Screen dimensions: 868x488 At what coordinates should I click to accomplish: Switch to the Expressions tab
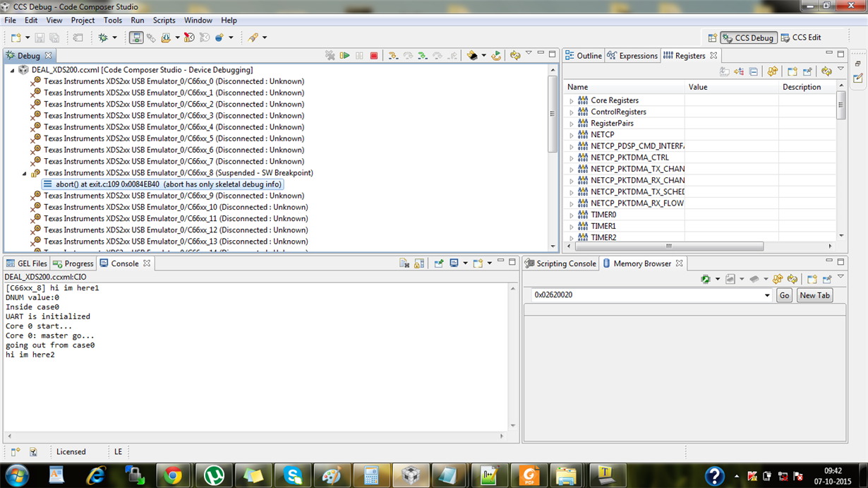(632, 56)
